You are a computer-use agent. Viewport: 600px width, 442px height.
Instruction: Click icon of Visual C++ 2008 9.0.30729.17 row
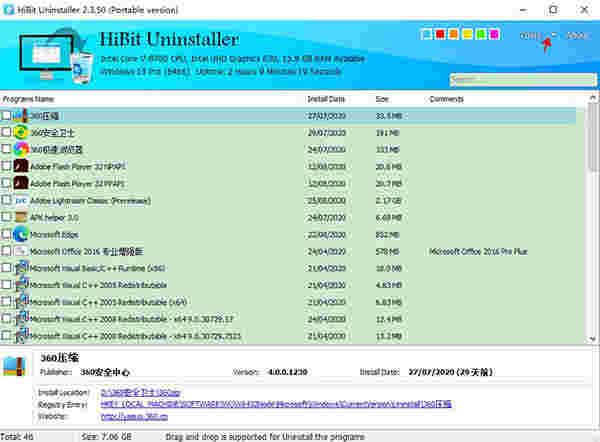point(22,318)
